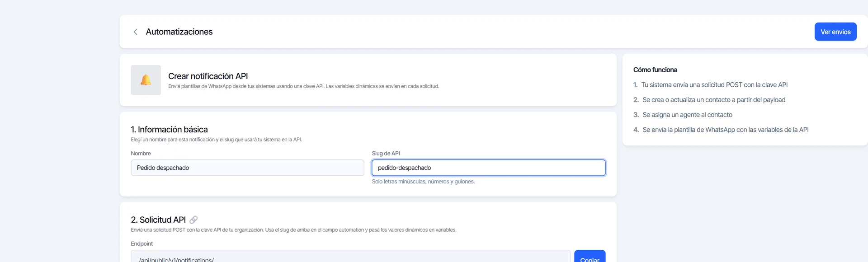This screenshot has width=868, height=262.
Task: Click the Crear notificación API heading
Action: 208,76
